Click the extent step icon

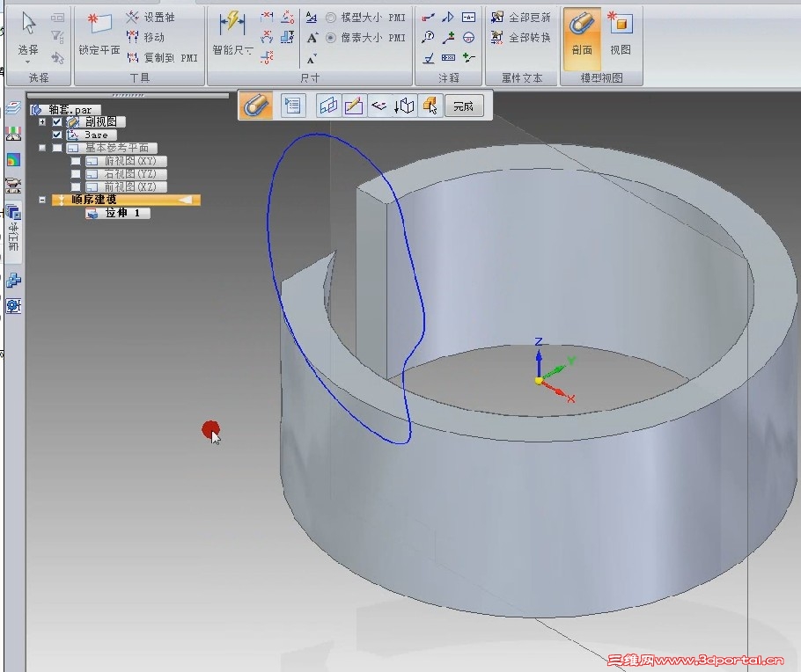[x=404, y=106]
